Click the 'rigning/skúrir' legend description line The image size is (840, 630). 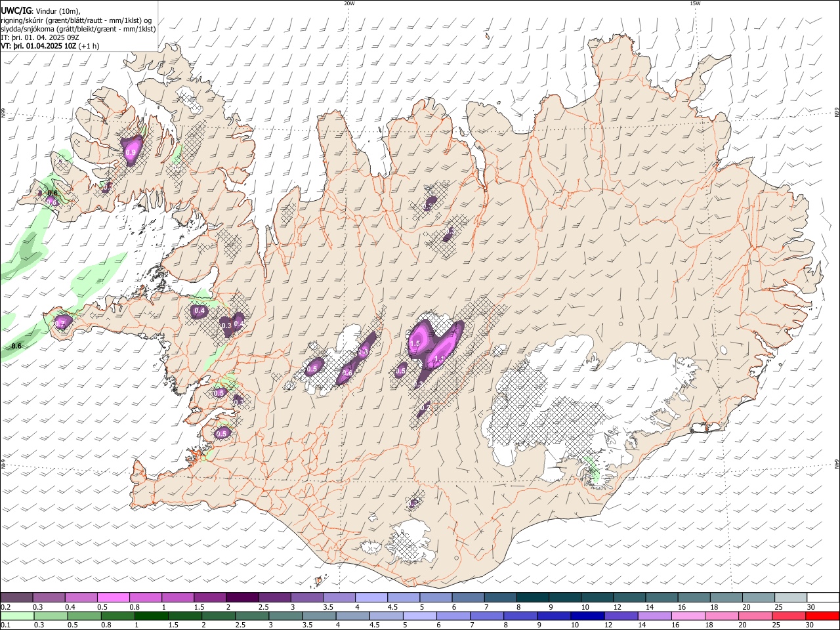(x=76, y=20)
